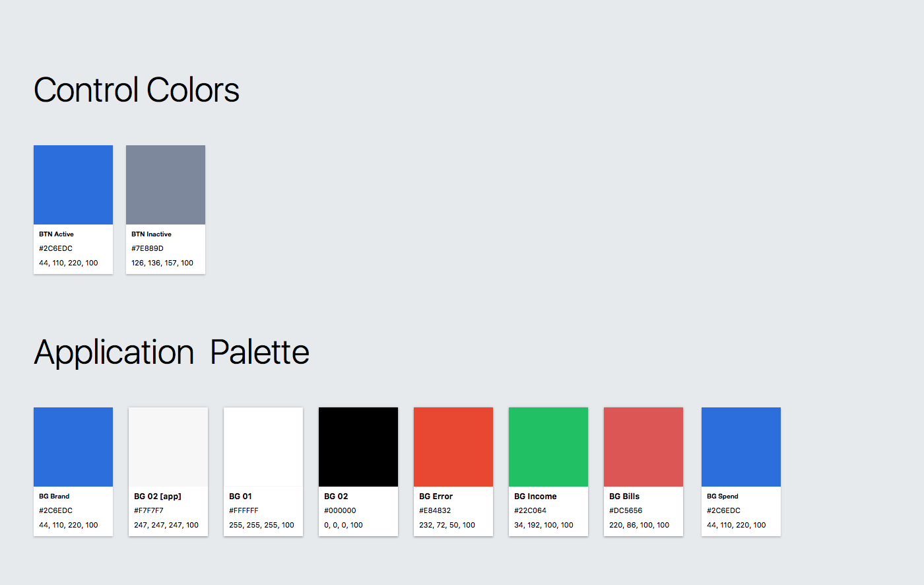Select the hex code #7E889D text
This screenshot has height=585, width=924.
147,249
